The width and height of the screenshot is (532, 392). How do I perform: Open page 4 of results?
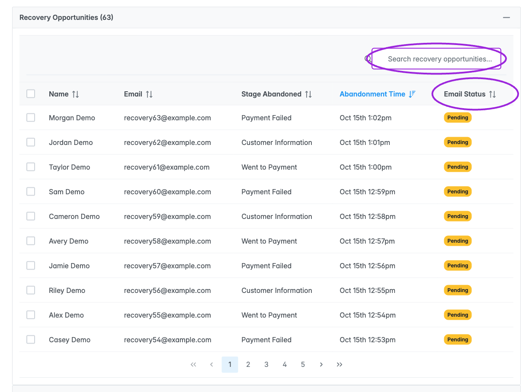pos(285,365)
